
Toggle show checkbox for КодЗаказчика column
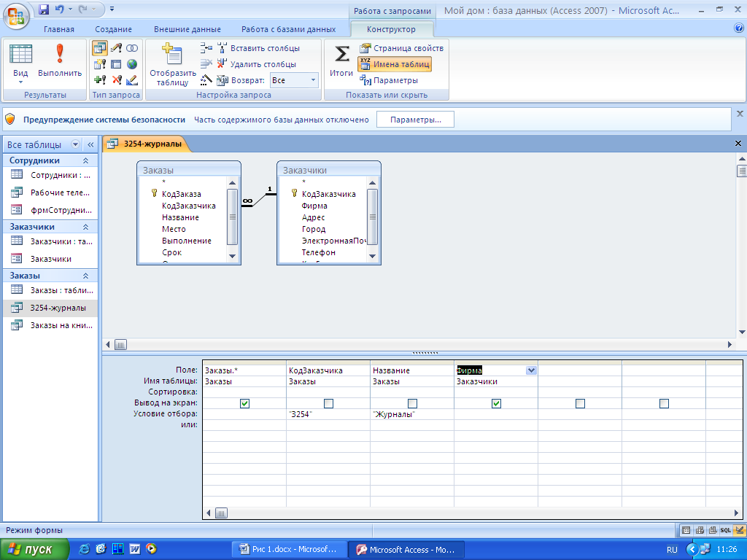pos(329,403)
